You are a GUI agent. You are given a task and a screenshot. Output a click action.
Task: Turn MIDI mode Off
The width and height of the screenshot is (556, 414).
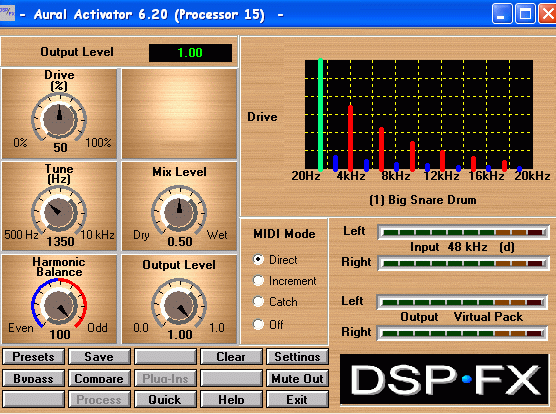258,324
